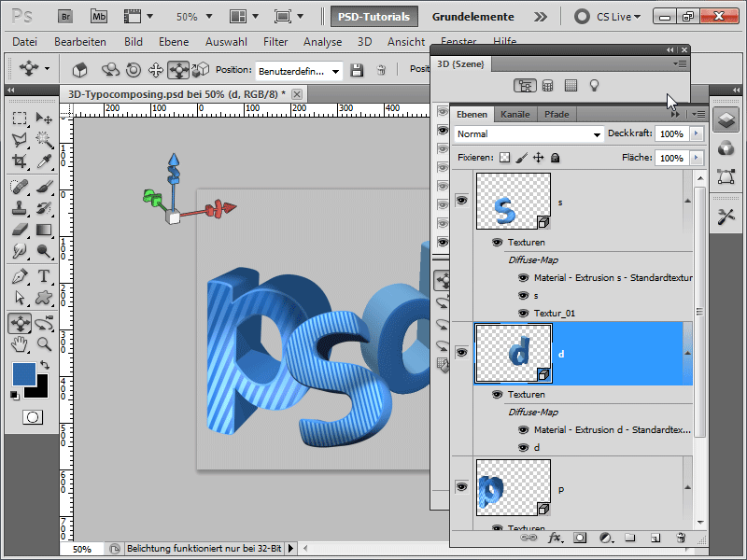Click the 3D Object Roll option
Image resolution: width=747 pixels, height=560 pixels.
pyautogui.click(x=134, y=71)
